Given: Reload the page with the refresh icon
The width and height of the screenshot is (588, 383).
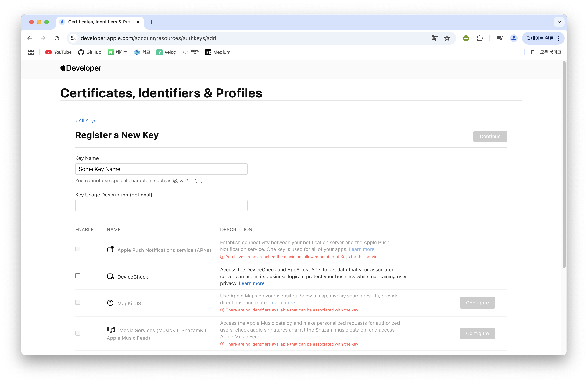Looking at the screenshot, I should point(57,38).
